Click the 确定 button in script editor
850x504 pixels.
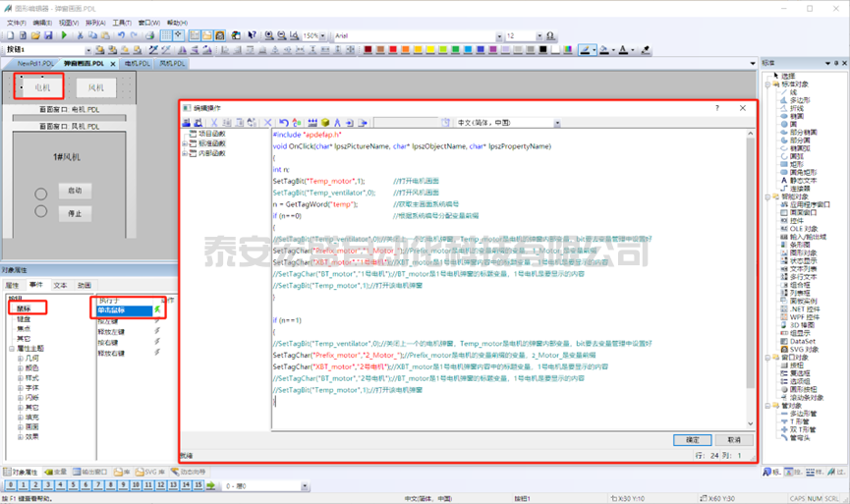tap(692, 439)
